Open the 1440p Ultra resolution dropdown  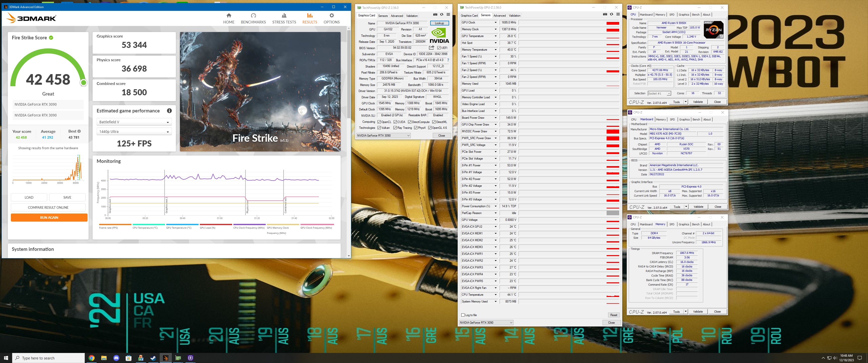coord(134,132)
